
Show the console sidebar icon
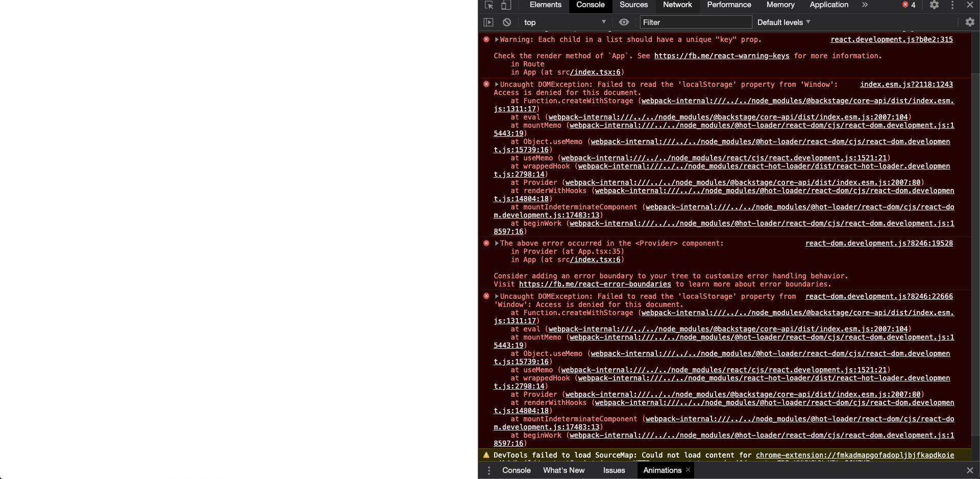click(488, 22)
